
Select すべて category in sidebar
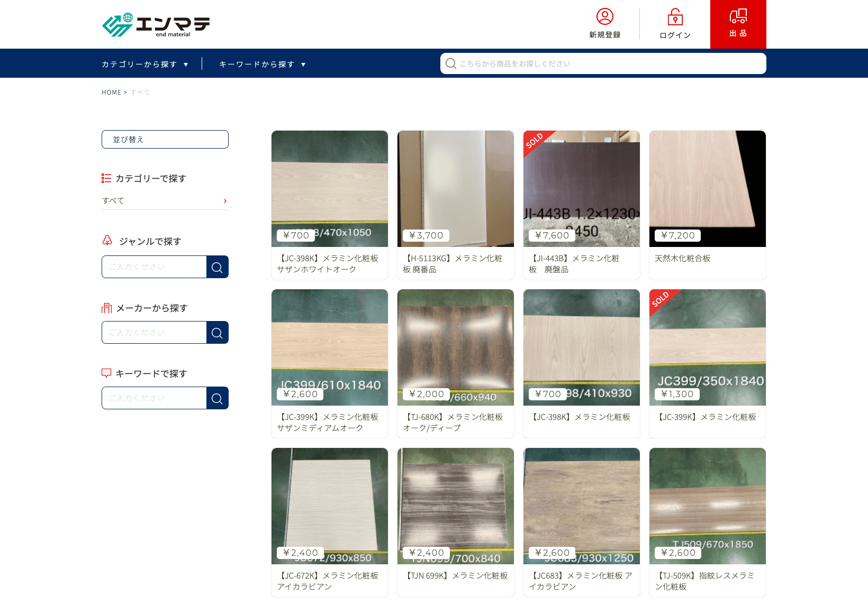point(164,201)
